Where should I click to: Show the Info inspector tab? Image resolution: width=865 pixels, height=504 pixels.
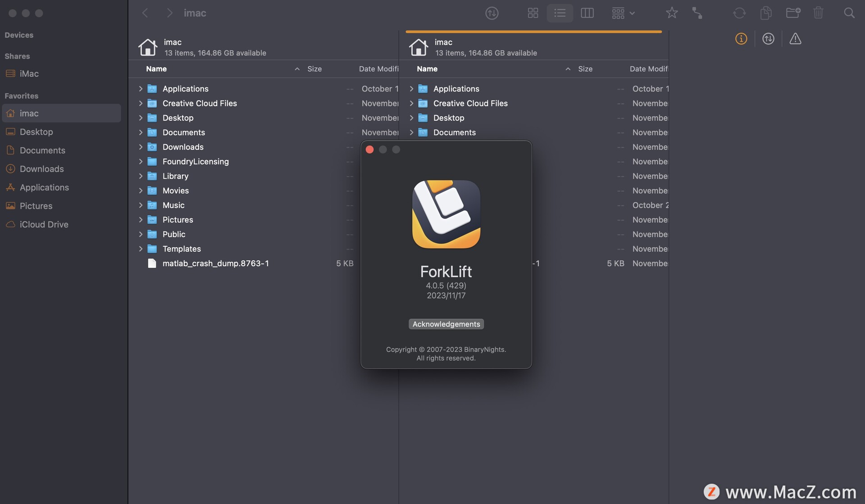point(741,39)
